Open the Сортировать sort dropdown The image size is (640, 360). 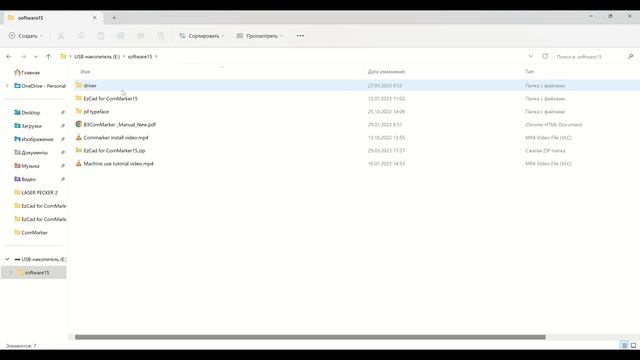(202, 36)
